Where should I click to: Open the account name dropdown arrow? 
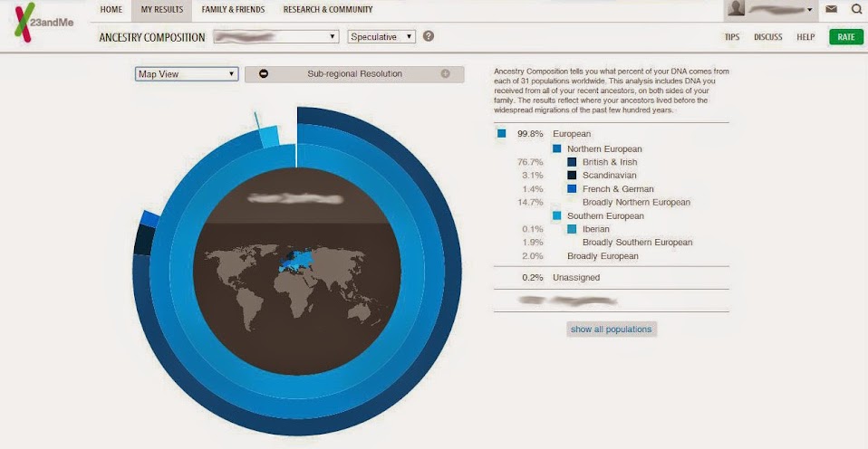pos(809,10)
